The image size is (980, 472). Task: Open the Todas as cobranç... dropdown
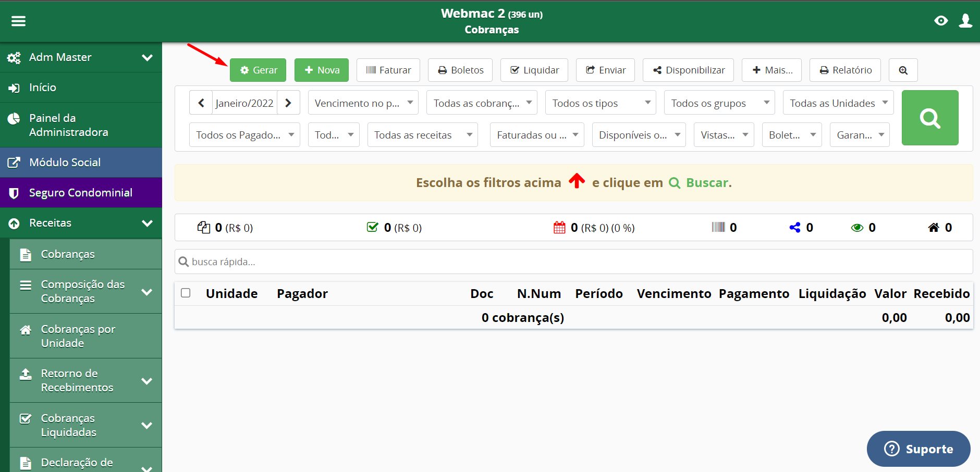[482, 103]
